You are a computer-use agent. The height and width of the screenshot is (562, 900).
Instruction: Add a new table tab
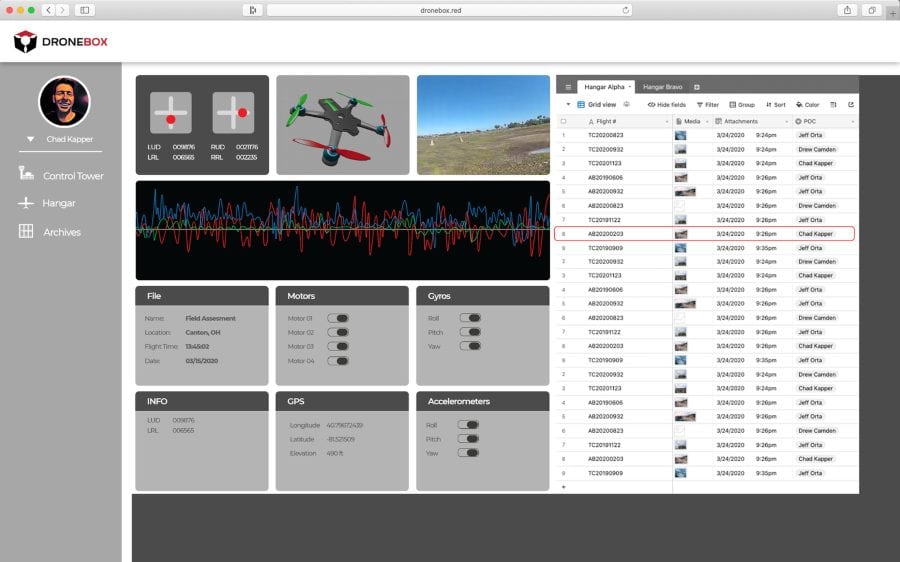[x=697, y=87]
